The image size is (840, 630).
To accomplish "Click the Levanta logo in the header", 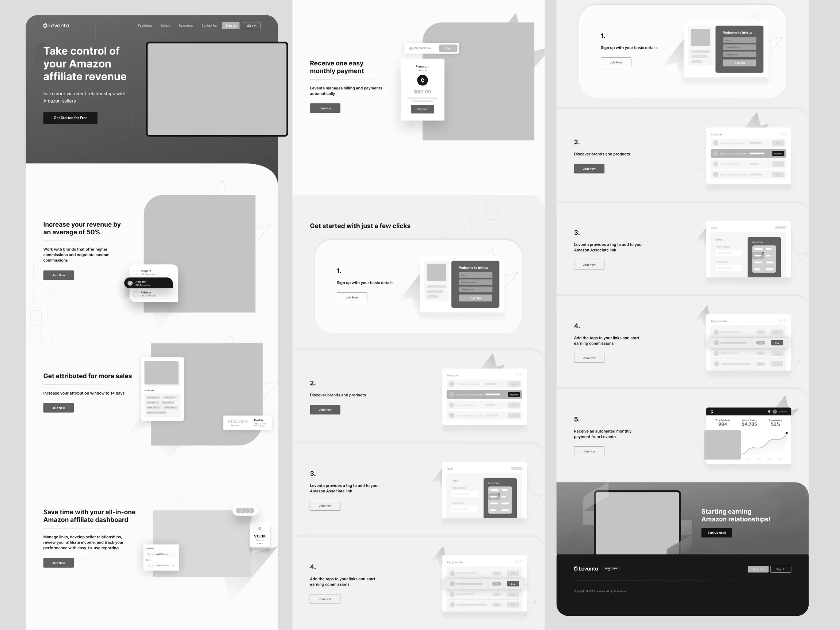I will (x=56, y=25).
